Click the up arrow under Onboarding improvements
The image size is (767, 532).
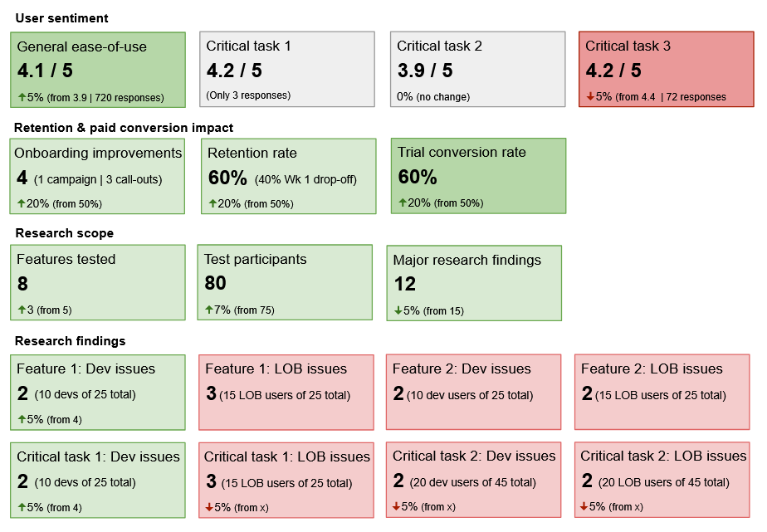[22, 203]
